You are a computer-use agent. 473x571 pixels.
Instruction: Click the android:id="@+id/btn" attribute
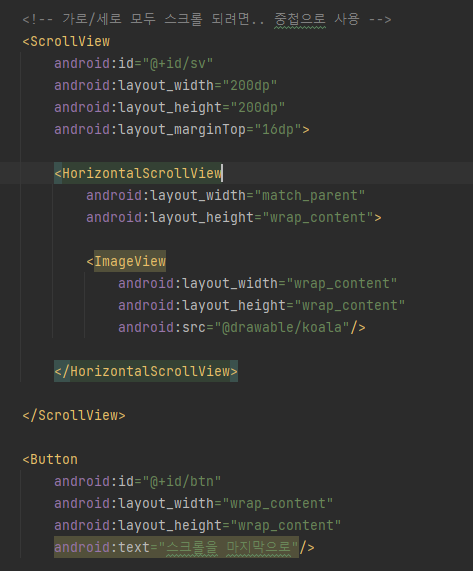pos(137,481)
